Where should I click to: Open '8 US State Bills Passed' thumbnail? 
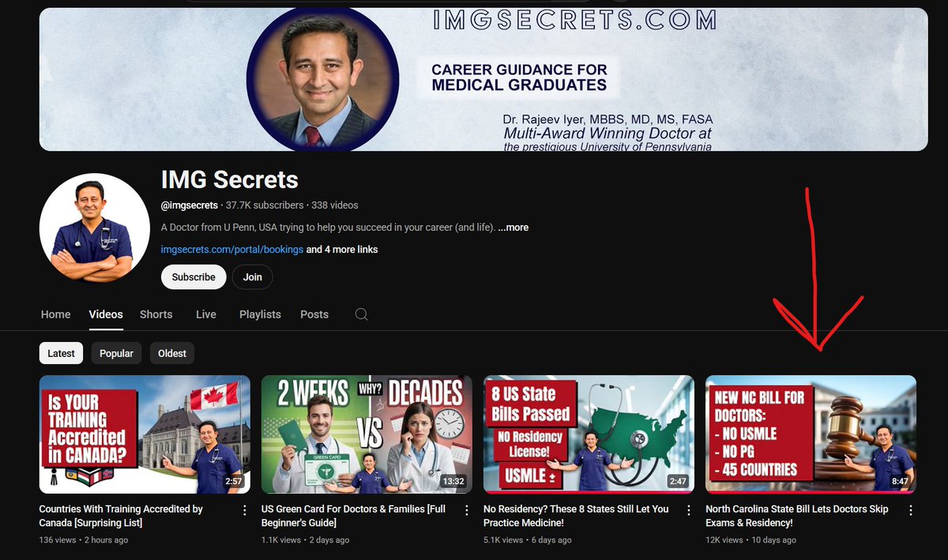[589, 434]
